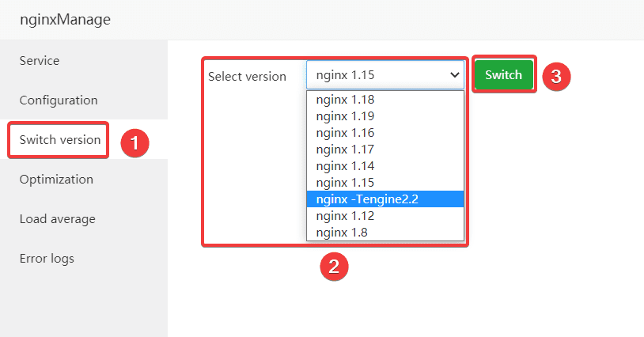Viewport: 644px width, 337px height.
Task: Click the dropdown chevron arrow
Action: pyautogui.click(x=454, y=75)
